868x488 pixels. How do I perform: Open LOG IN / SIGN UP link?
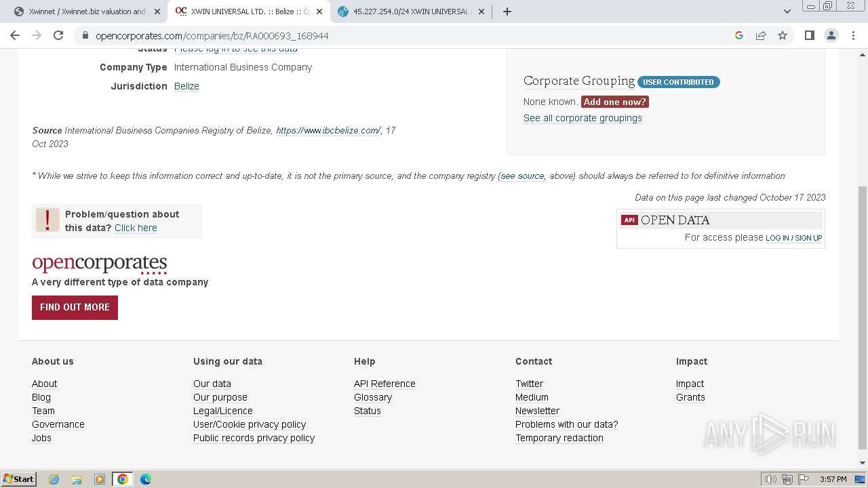[793, 238]
